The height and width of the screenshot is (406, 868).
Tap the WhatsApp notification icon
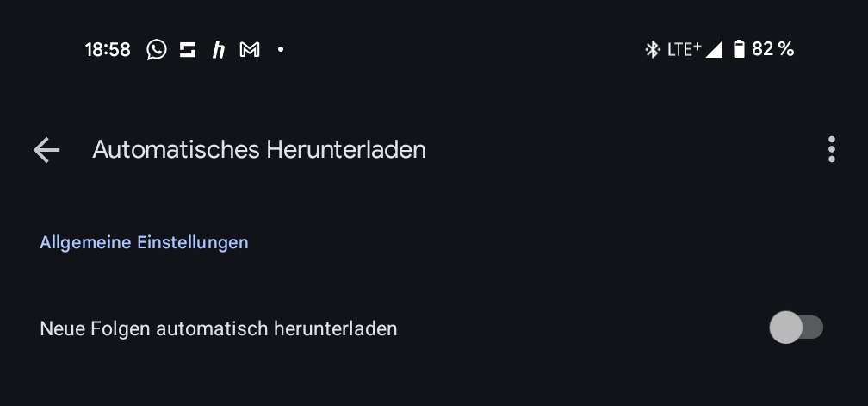157,50
